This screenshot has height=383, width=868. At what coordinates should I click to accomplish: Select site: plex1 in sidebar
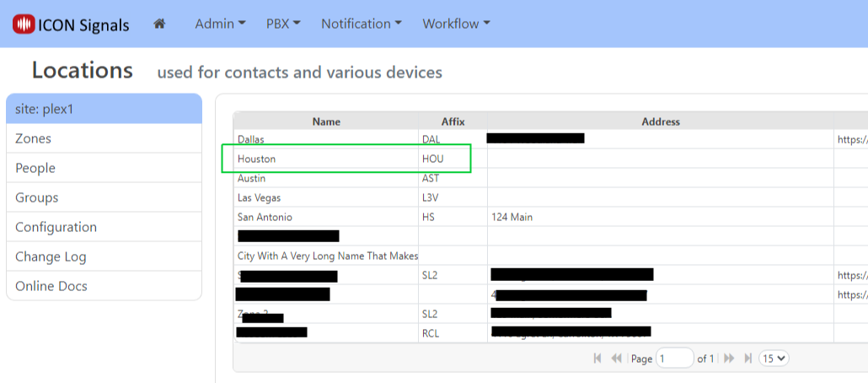coord(104,109)
